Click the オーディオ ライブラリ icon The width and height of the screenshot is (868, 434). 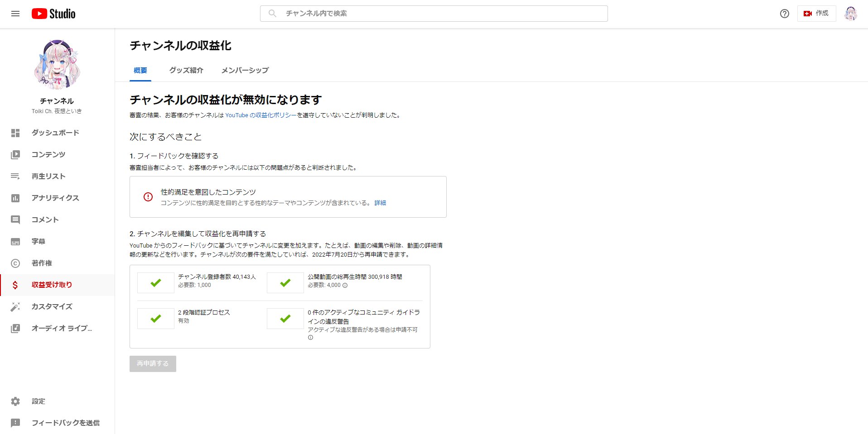(15, 329)
